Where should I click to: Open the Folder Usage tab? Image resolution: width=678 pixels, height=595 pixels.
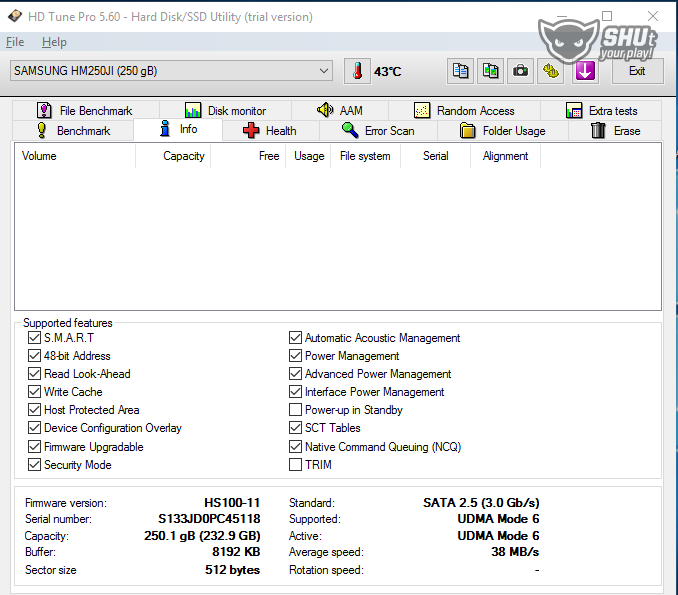point(502,131)
